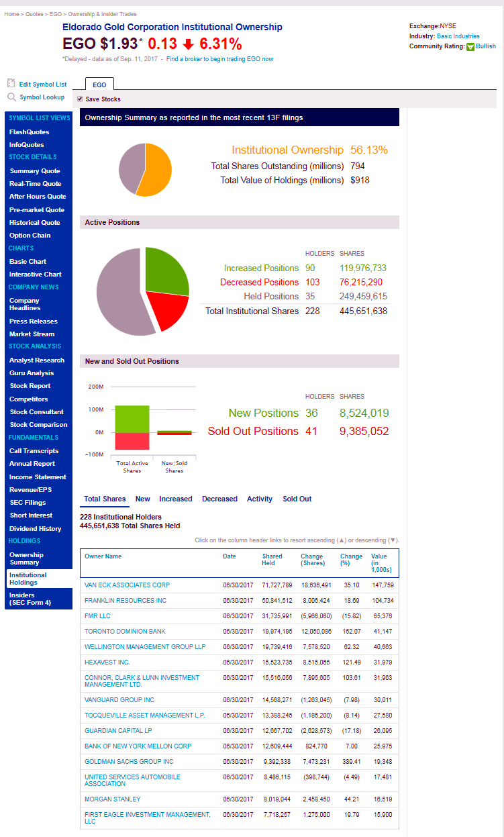Click the red down arrow price indicator
This screenshot has height=837, width=504.
point(188,44)
